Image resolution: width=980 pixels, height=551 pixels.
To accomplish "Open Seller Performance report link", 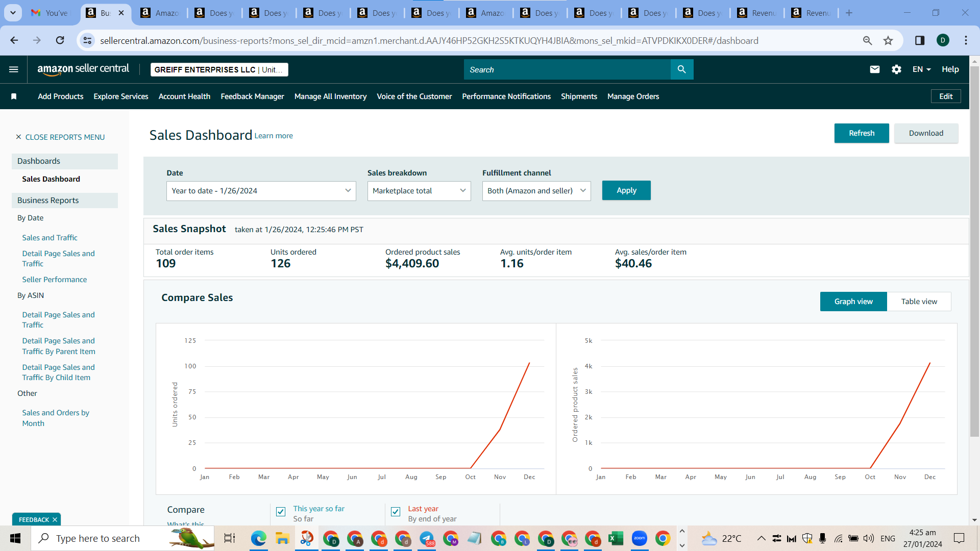I will (x=54, y=280).
